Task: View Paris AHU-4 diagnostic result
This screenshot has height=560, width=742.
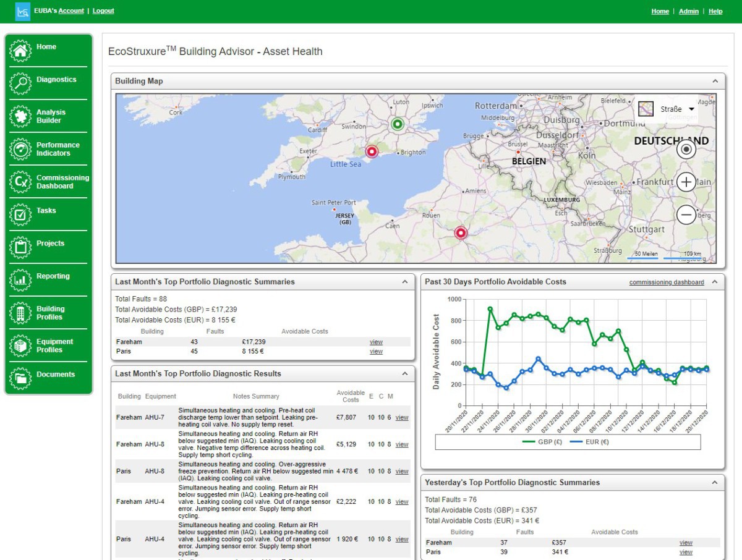Action: pyautogui.click(x=402, y=540)
